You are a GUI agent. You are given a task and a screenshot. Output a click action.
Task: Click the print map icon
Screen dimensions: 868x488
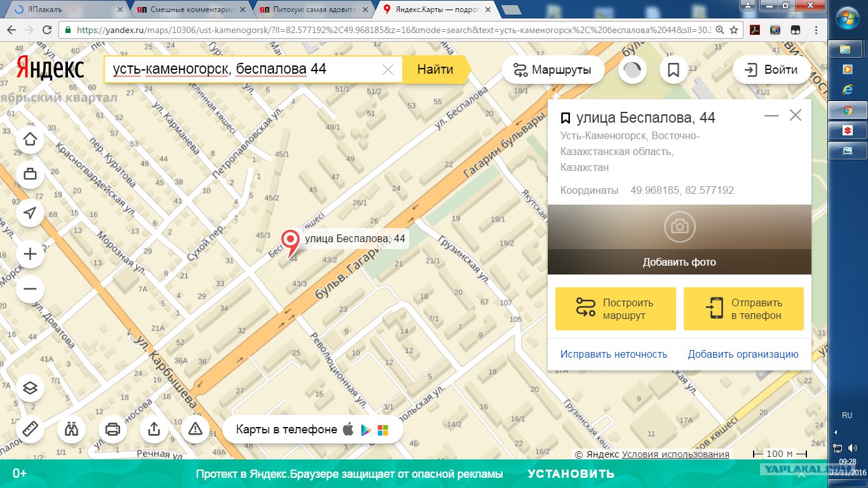[112, 430]
